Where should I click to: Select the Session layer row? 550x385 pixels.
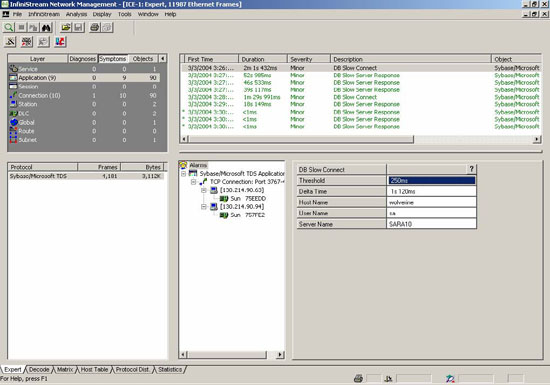point(84,86)
